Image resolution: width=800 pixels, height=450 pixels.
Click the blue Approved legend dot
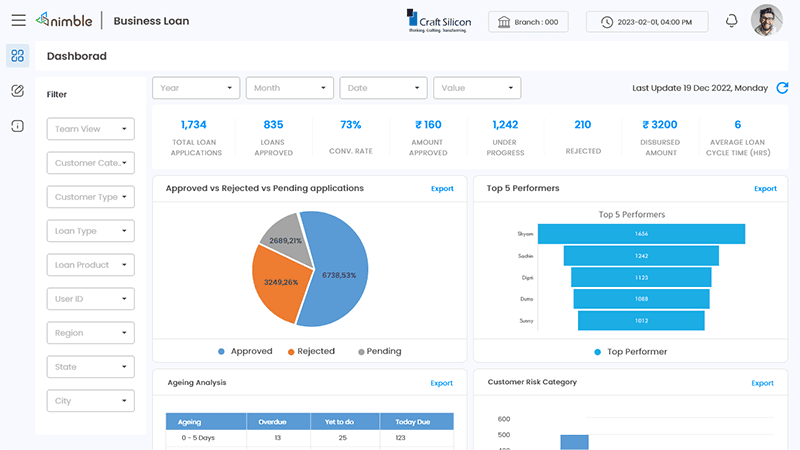pos(221,352)
